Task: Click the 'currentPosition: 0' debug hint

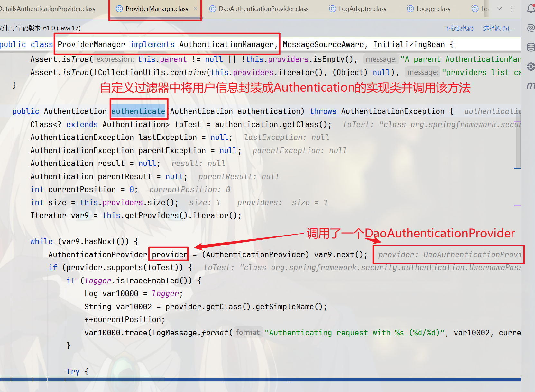Action: (190, 190)
